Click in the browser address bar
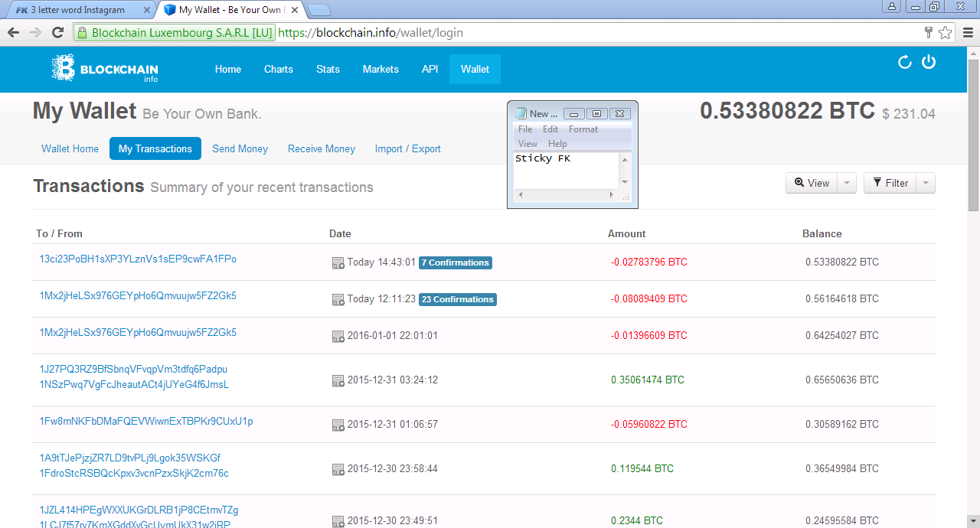Viewport: 980px width, 528px height. point(597,33)
